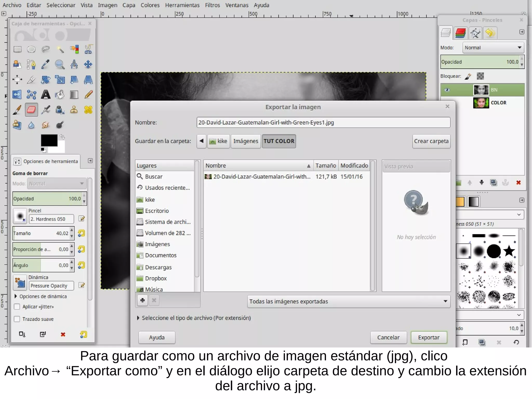This screenshot has height=399, width=532.
Task: Open the Colores menu
Action: [x=150, y=5]
